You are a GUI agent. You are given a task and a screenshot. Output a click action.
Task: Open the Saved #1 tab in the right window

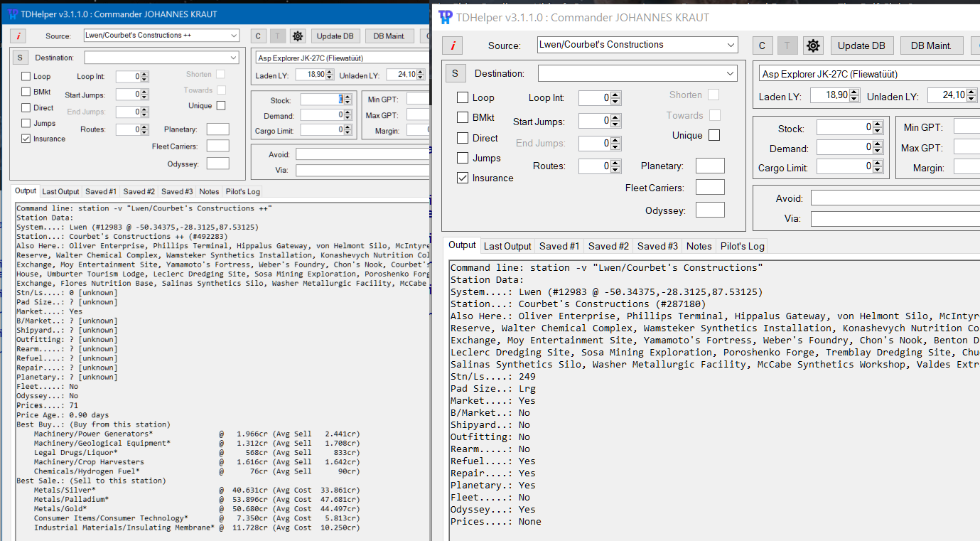click(x=559, y=246)
